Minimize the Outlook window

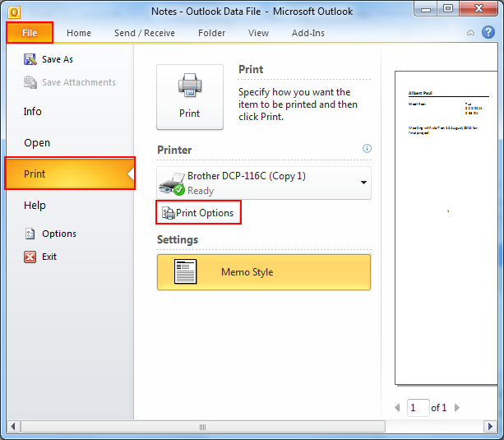pos(426,9)
